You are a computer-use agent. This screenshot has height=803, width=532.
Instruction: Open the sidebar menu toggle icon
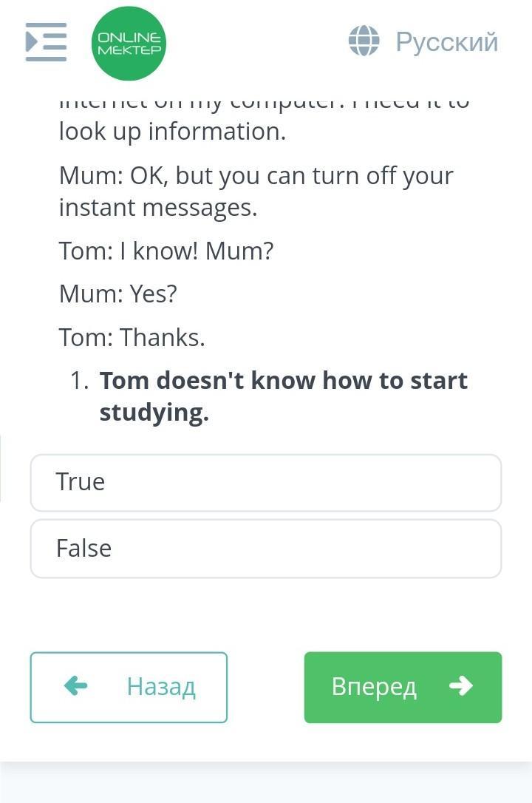pos(46,42)
